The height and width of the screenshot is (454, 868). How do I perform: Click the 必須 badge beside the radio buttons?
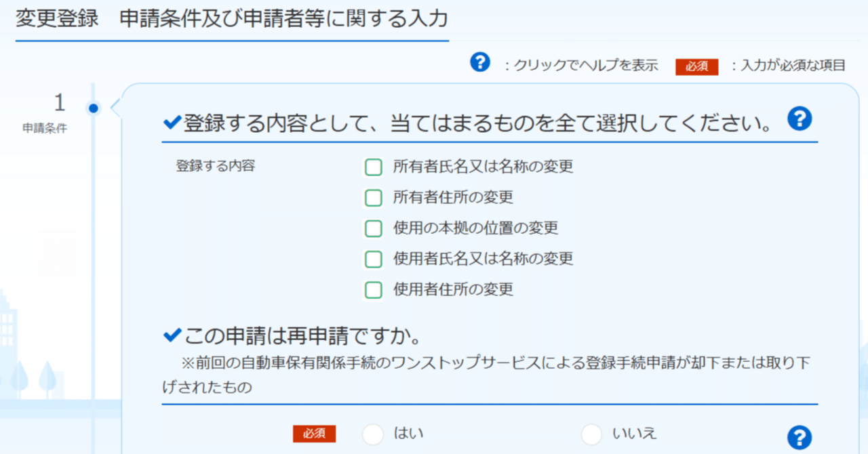(x=314, y=434)
